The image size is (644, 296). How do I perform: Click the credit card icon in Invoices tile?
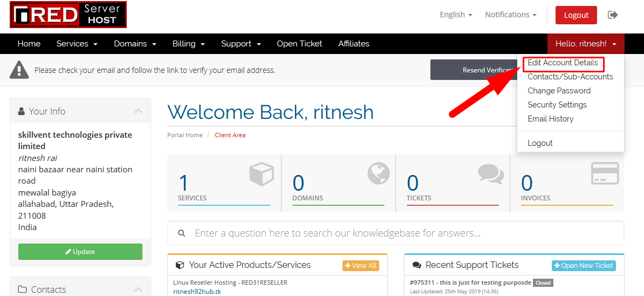click(605, 173)
